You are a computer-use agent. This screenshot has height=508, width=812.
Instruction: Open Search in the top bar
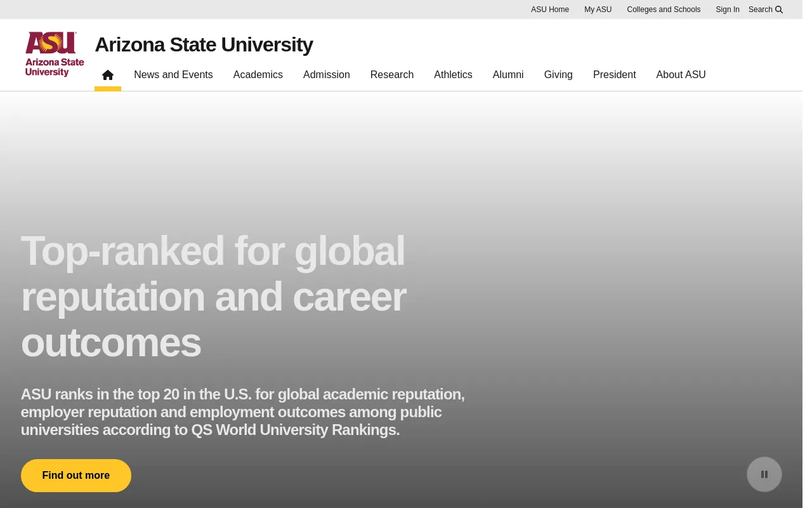click(x=766, y=10)
